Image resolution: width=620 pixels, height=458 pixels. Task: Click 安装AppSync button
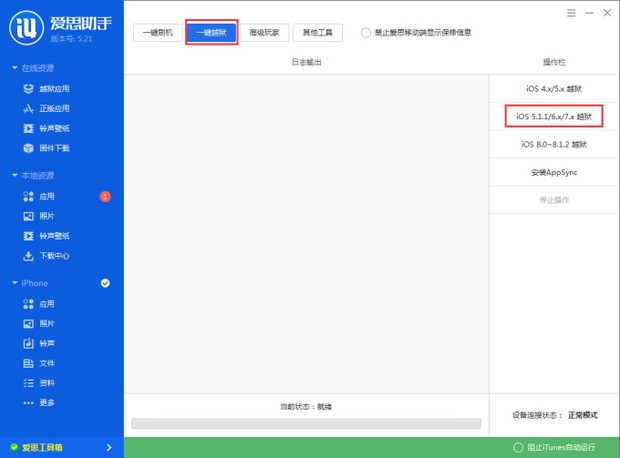tap(554, 172)
